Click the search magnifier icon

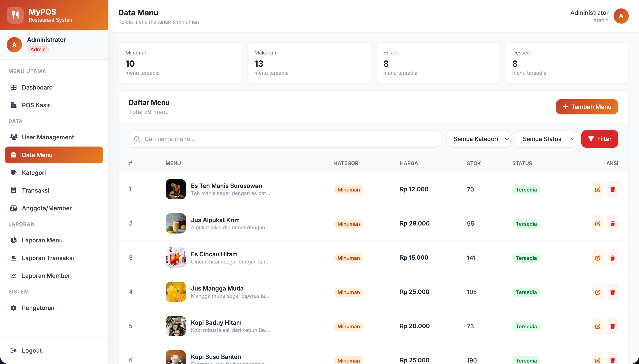(x=137, y=139)
